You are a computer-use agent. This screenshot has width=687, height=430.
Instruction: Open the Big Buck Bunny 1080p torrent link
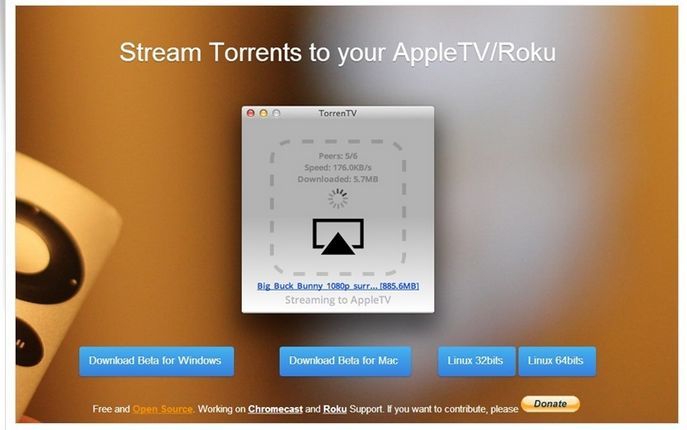click(338, 286)
